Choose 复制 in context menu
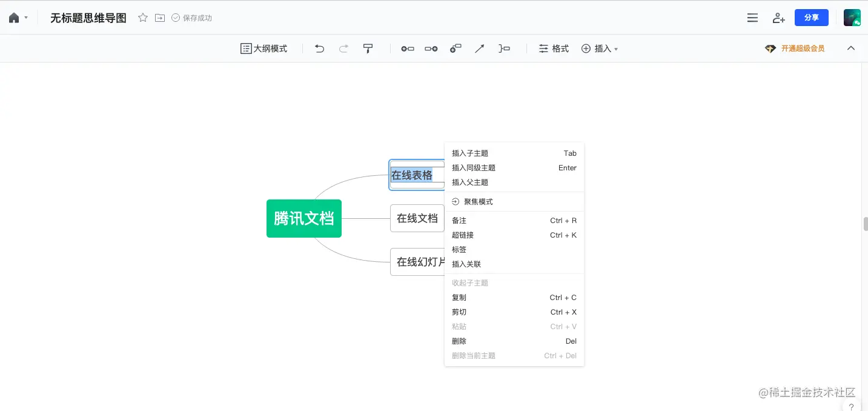Screen dimensions: 868x411 [x=514, y=298]
